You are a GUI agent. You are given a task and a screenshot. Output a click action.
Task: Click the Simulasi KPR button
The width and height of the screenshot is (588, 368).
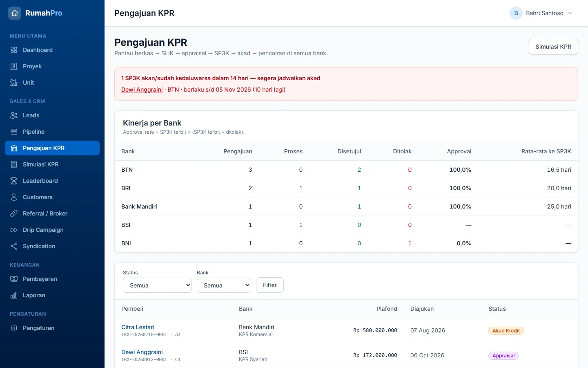click(553, 47)
